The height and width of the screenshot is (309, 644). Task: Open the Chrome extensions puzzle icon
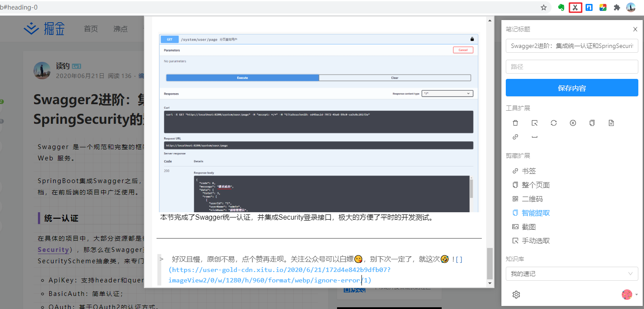pyautogui.click(x=617, y=7)
